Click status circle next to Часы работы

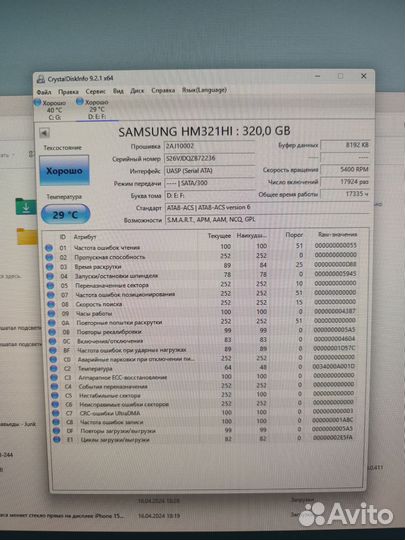(51, 313)
